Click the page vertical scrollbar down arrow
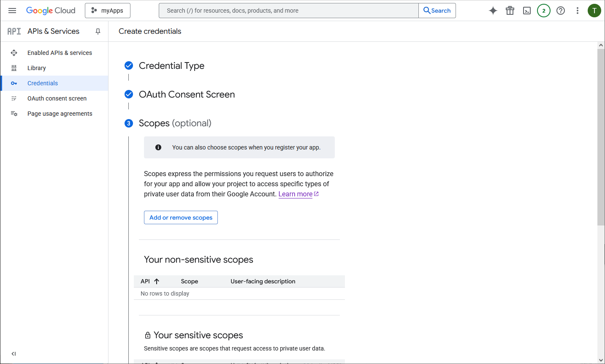This screenshot has height=364, width=605. tap(601, 360)
